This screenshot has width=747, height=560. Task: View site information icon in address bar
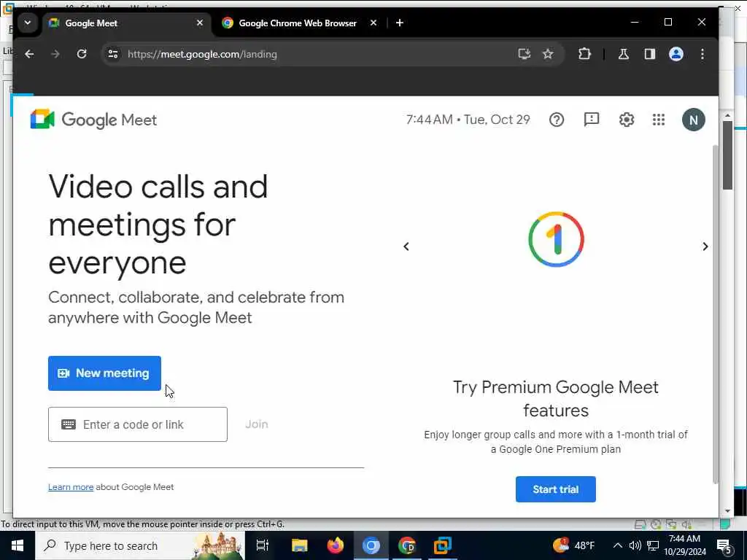point(113,54)
